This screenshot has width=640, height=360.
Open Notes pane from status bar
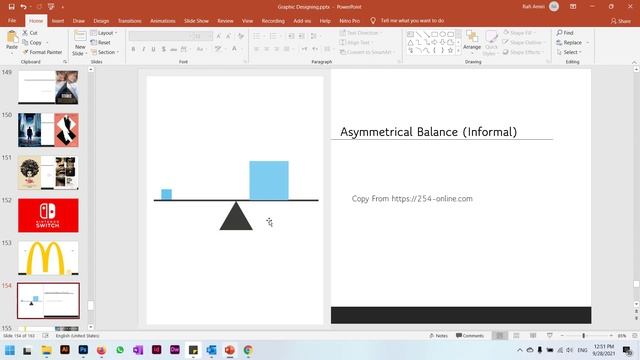[x=438, y=336]
